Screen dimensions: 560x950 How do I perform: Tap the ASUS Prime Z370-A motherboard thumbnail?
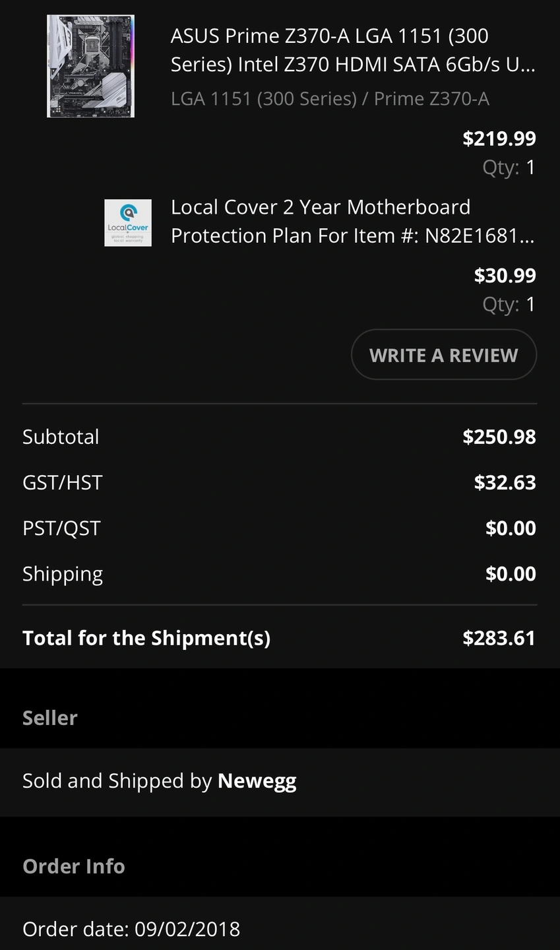tap(90, 66)
